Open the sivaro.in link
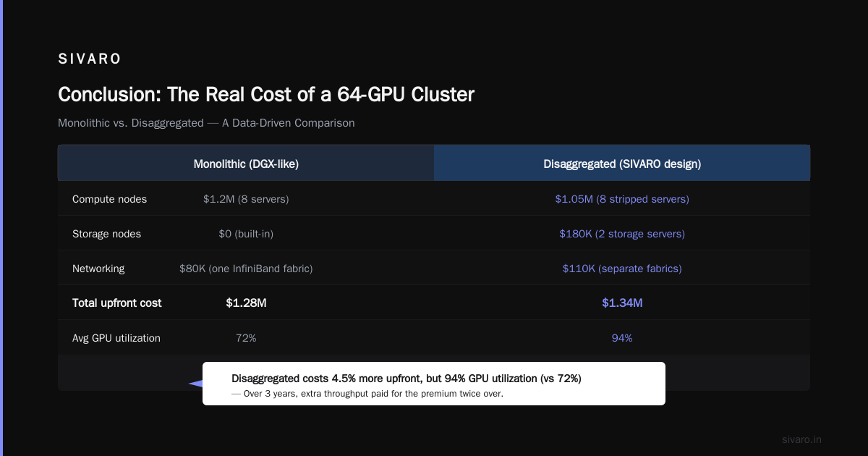 pos(801,439)
